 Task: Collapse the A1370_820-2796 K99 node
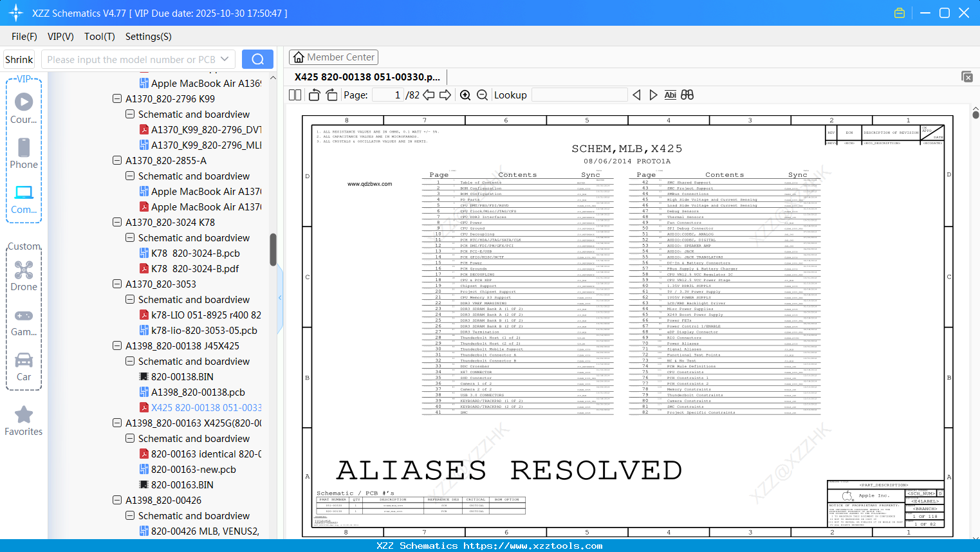(x=117, y=99)
